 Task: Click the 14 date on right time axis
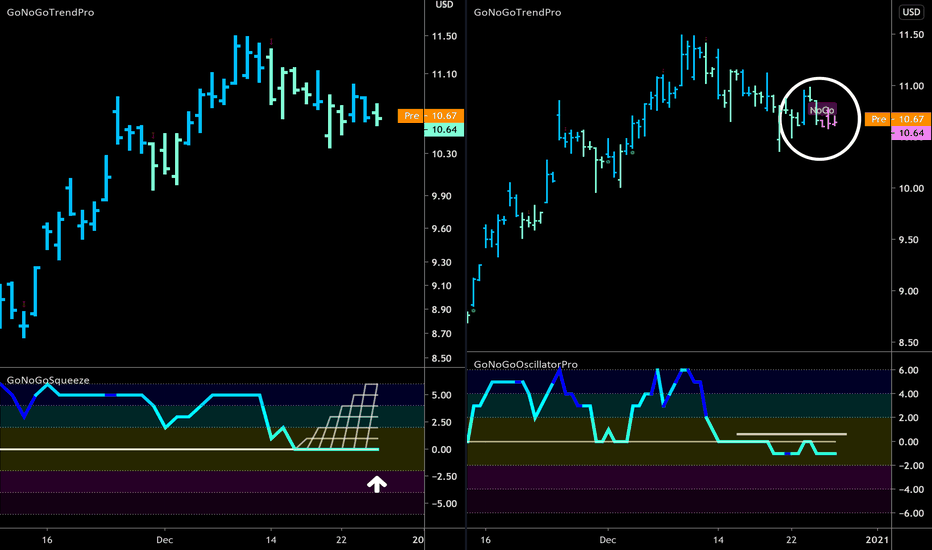tap(718, 540)
